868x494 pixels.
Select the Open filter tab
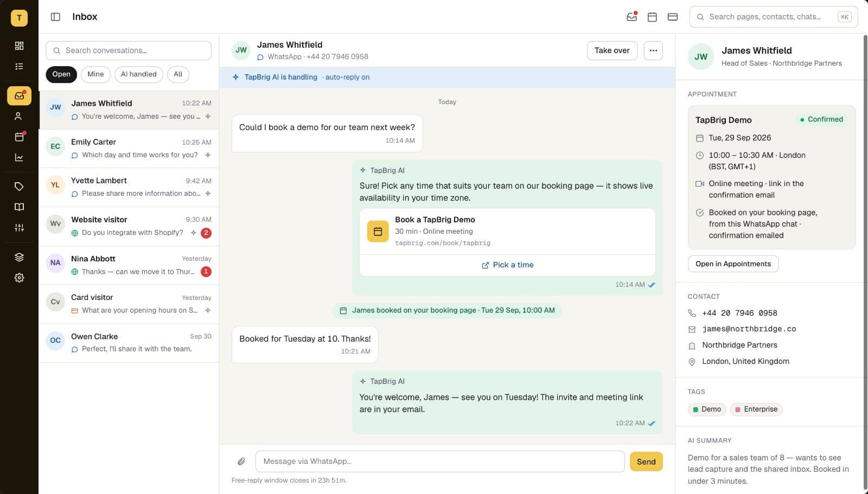coord(61,74)
